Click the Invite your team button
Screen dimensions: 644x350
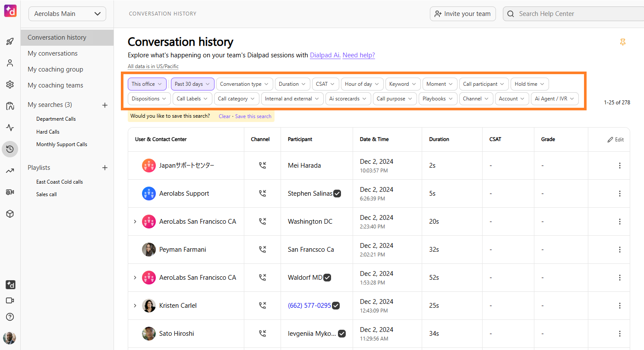(x=463, y=14)
